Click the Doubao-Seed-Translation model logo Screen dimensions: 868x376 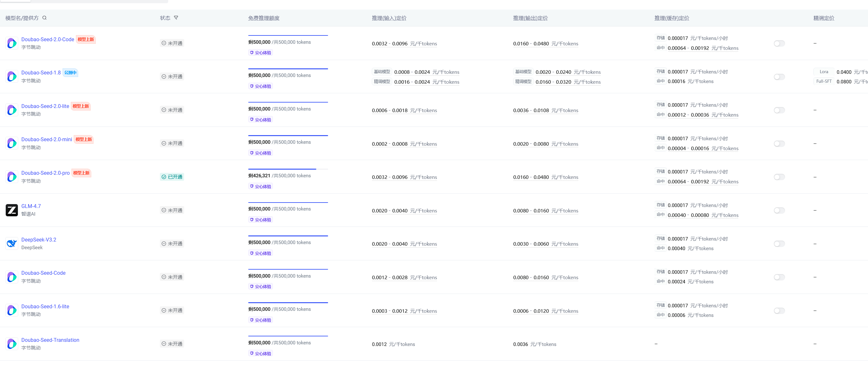(12, 344)
